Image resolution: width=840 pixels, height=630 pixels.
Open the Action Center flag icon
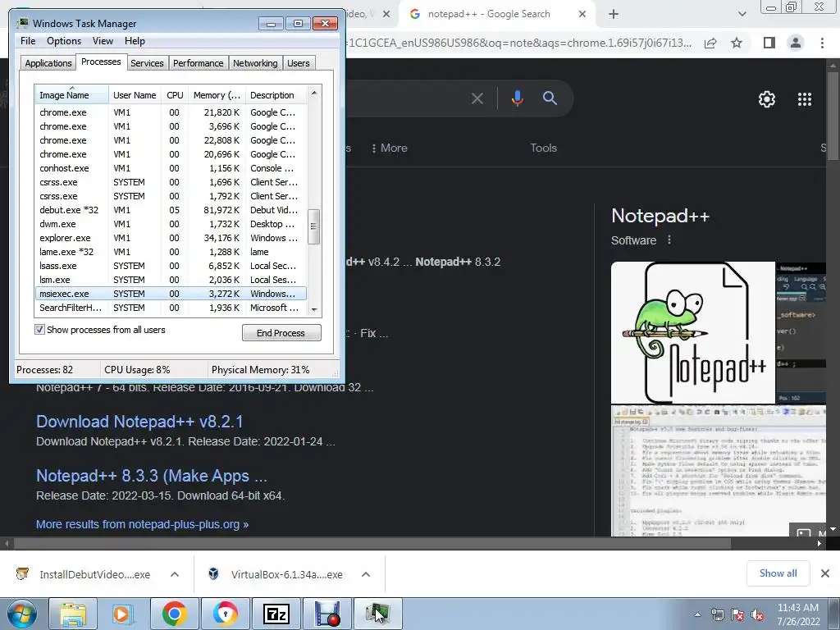pyautogui.click(x=737, y=615)
